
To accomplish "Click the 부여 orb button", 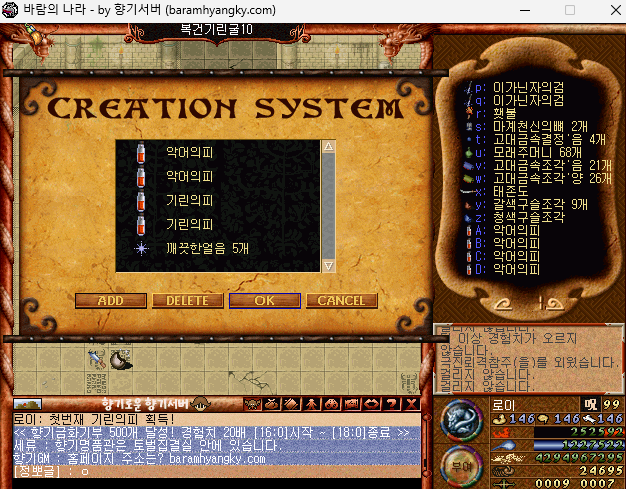I will (462, 466).
